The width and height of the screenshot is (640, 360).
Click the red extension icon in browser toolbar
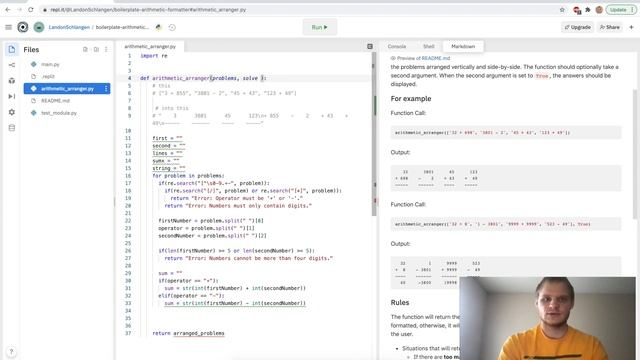tap(577, 10)
